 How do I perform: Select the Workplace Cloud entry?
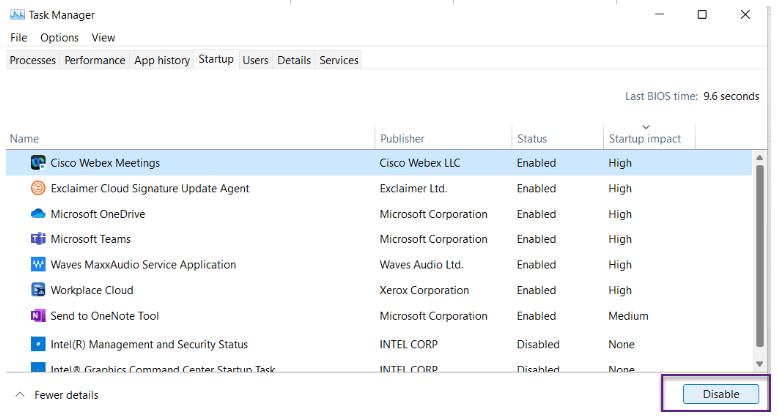point(92,290)
